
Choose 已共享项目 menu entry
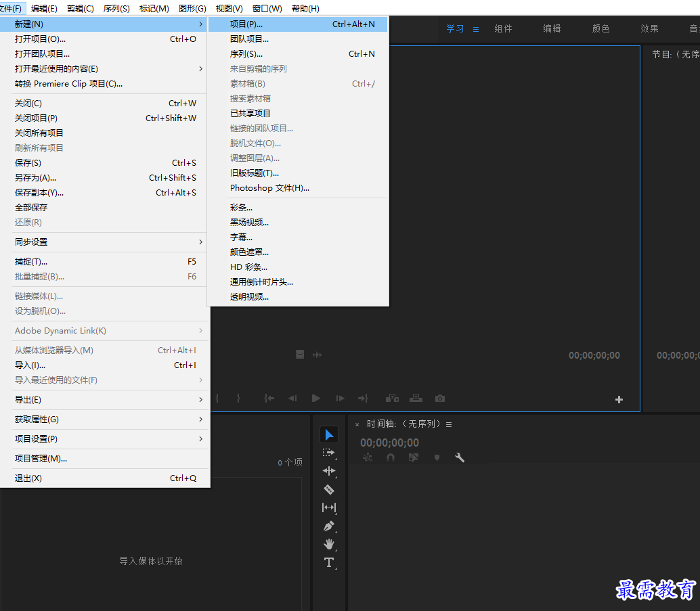(298, 114)
